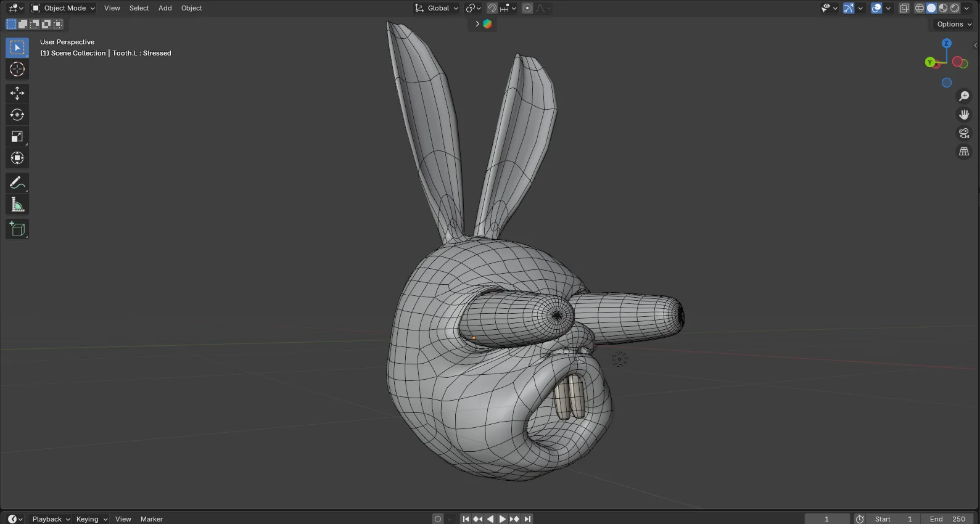Activate the Move tool
The height and width of the screenshot is (524, 980).
[x=17, y=93]
